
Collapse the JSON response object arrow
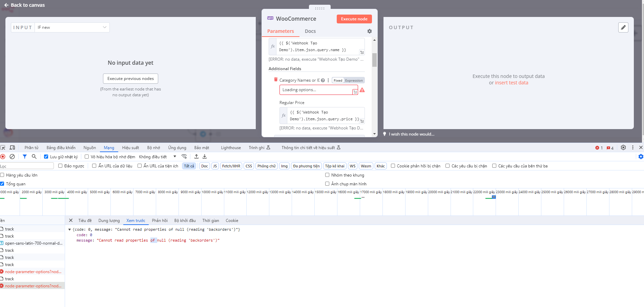click(x=69, y=229)
